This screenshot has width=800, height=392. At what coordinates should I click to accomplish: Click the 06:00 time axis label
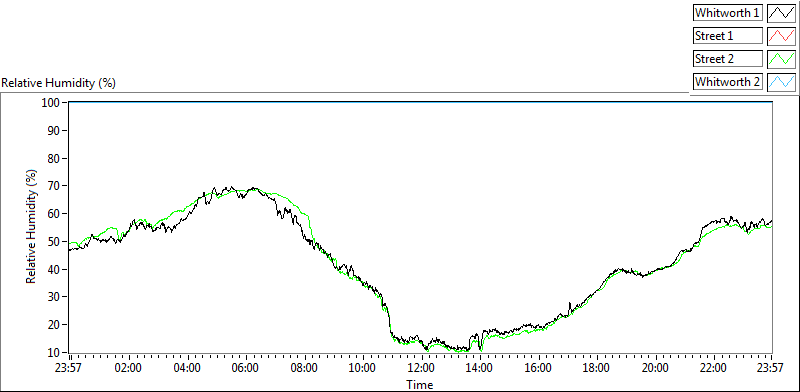point(246,368)
